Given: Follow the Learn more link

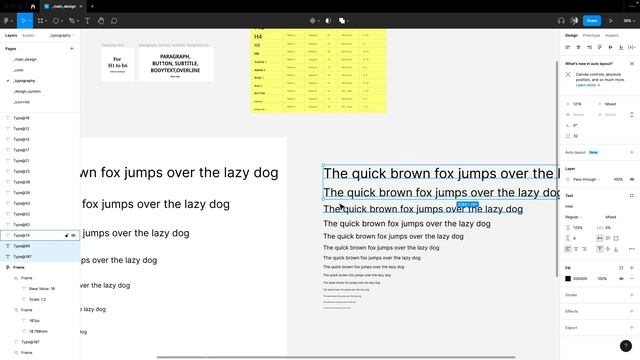Looking at the screenshot, I should click(x=588, y=85).
